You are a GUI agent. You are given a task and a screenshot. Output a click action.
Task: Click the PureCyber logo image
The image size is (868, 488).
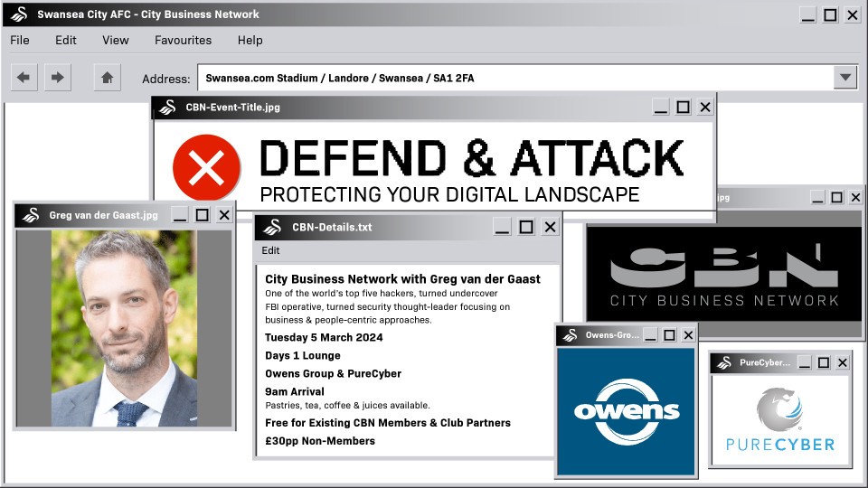click(x=779, y=419)
